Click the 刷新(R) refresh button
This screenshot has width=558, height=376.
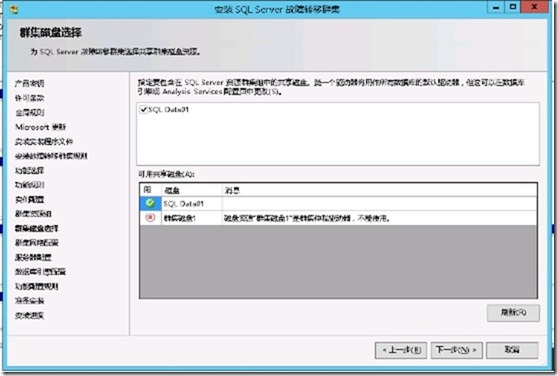point(513,313)
